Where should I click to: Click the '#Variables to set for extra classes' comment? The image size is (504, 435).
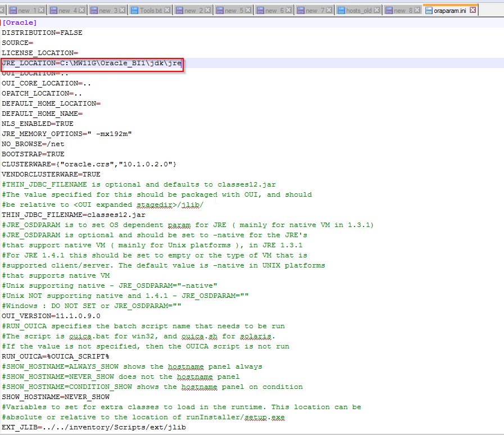pos(181,407)
